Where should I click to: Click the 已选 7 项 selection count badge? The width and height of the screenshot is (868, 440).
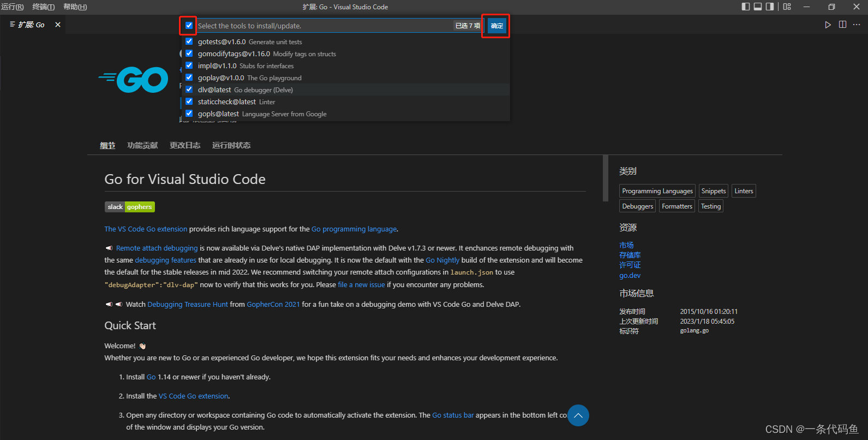[x=468, y=26]
